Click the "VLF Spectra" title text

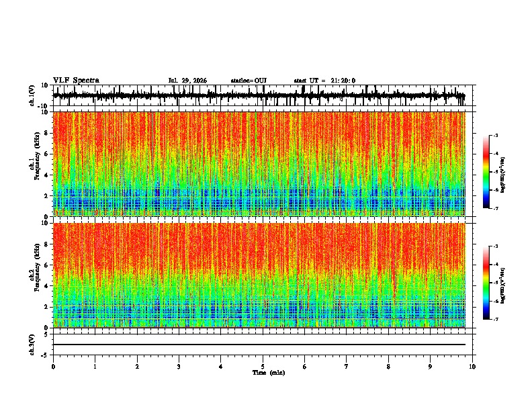pos(76,81)
